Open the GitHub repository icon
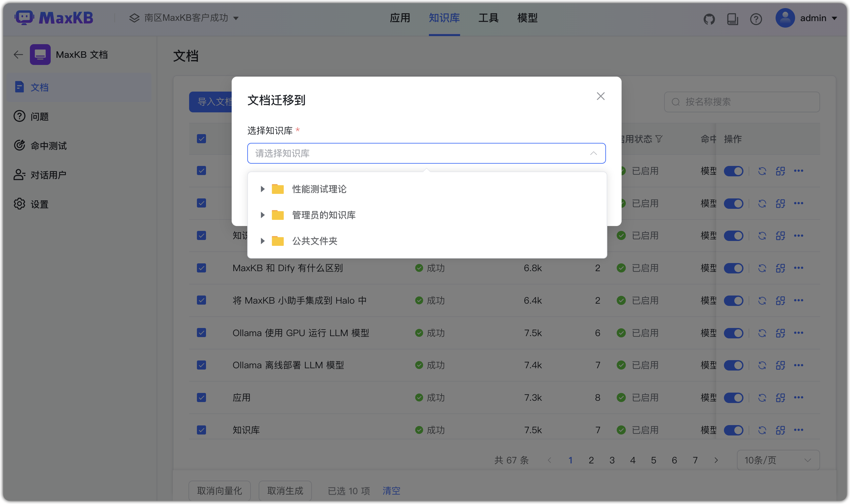850x504 pixels. point(709,19)
